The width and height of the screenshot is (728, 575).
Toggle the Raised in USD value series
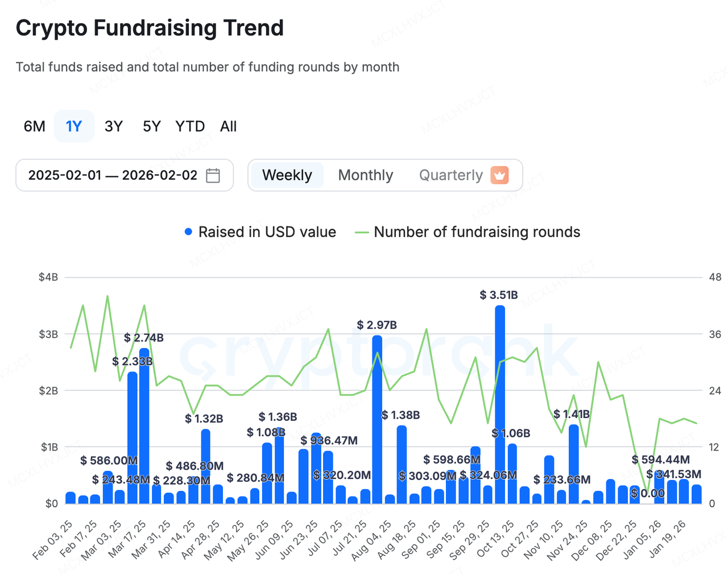click(x=267, y=232)
